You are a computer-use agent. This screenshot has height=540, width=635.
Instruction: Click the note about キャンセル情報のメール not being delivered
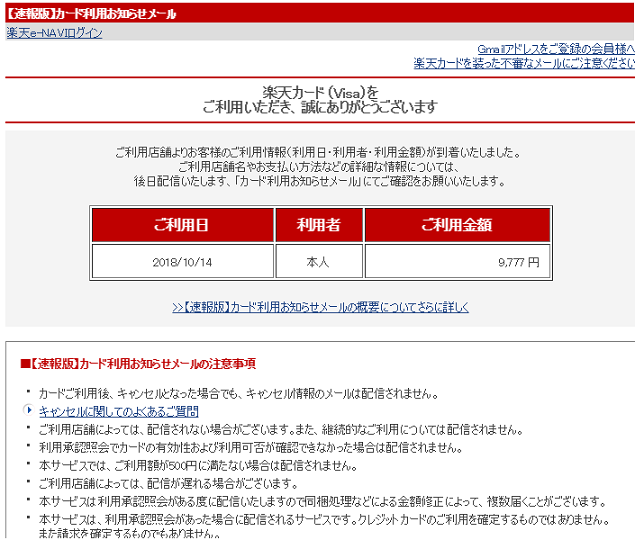pos(239,393)
